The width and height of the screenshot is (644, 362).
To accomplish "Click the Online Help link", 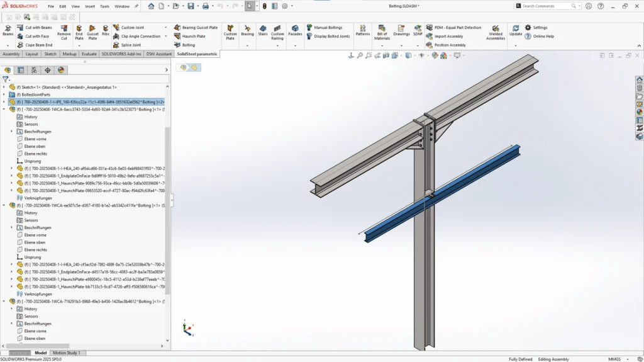I will tap(543, 37).
